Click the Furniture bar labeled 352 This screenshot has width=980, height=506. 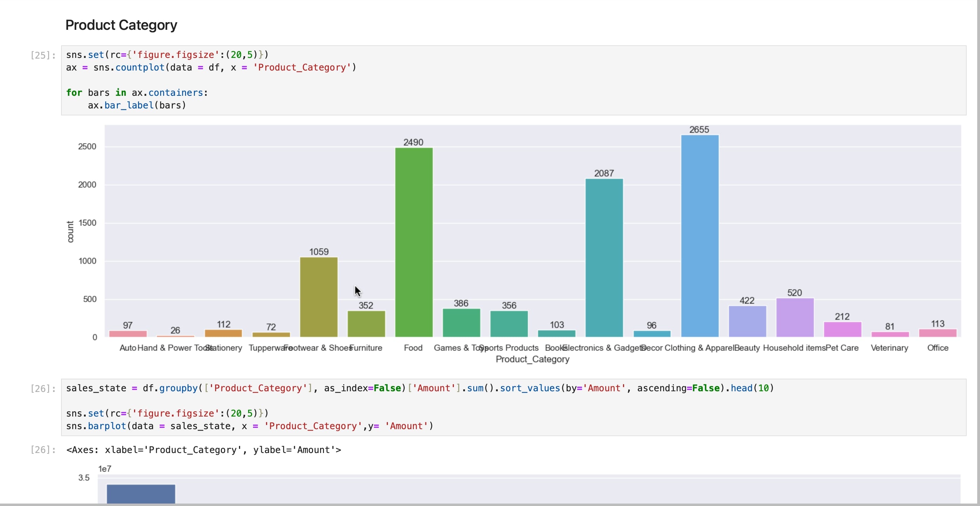366,324
